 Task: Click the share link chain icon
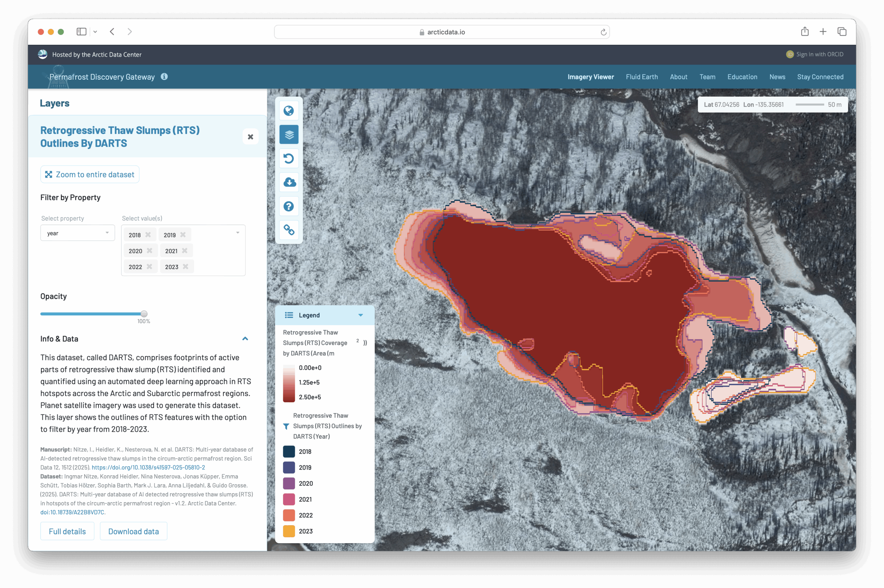click(289, 230)
